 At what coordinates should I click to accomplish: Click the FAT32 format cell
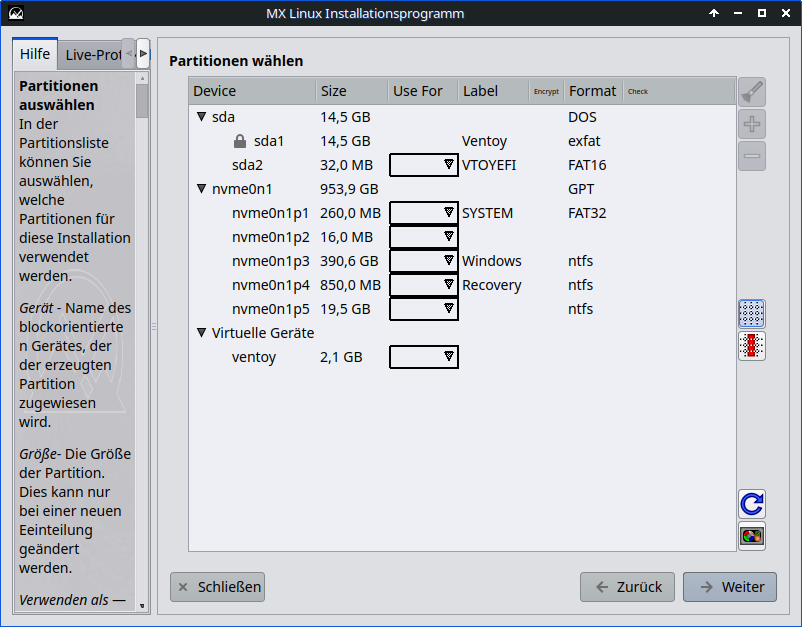[587, 213]
